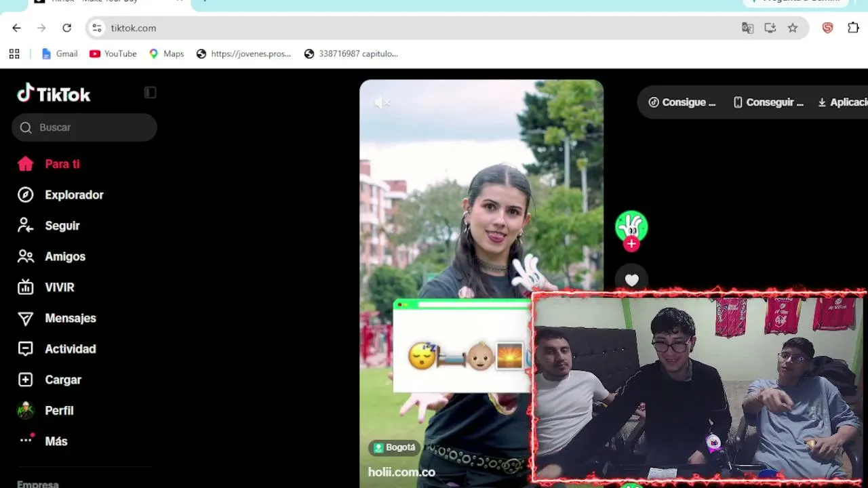The image size is (868, 488).
Task: Expand the Empresa footer section
Action: point(38,484)
